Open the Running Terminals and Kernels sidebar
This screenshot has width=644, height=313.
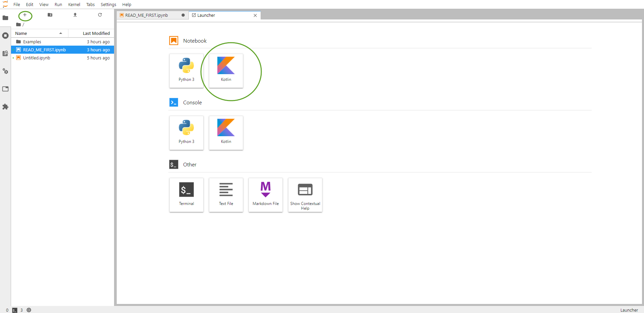tap(5, 36)
